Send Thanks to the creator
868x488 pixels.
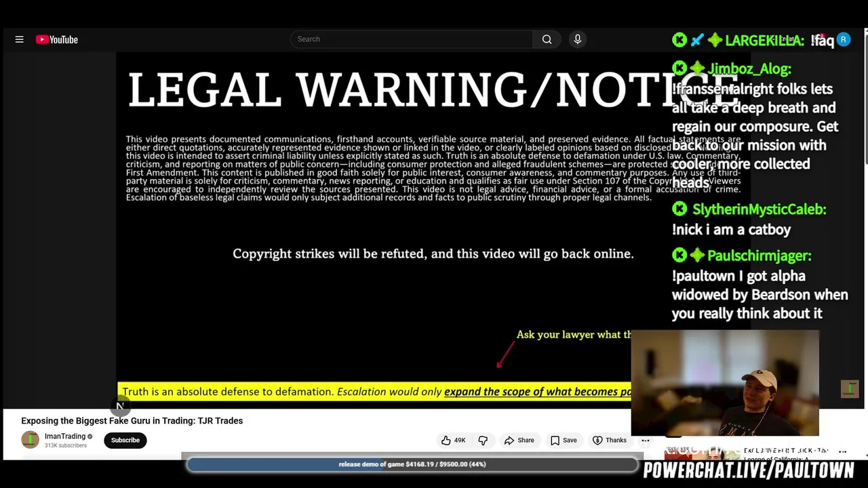[x=610, y=441]
